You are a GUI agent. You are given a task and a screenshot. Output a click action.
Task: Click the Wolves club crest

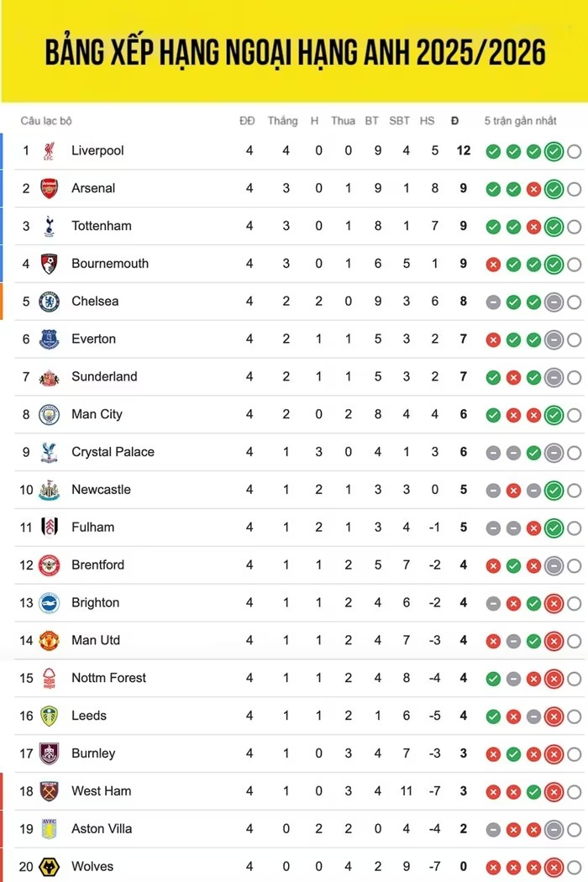pos(49,867)
